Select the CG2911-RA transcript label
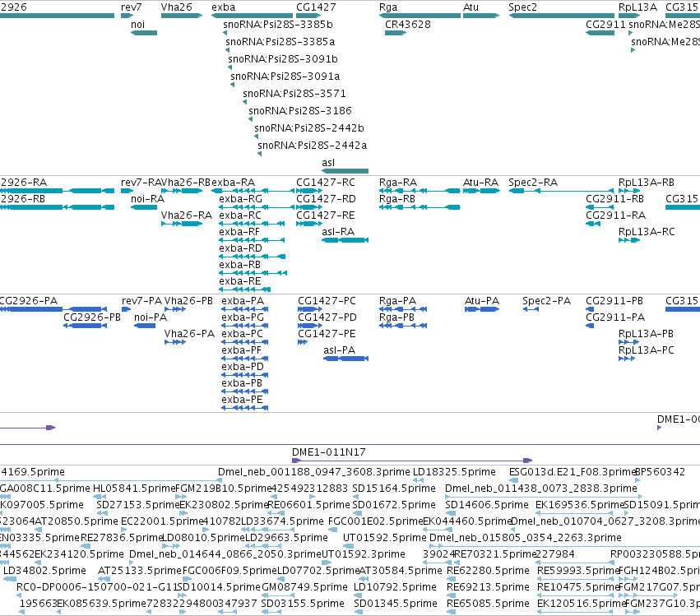Screen dimensions: 700x616 pyautogui.click(x=615, y=215)
